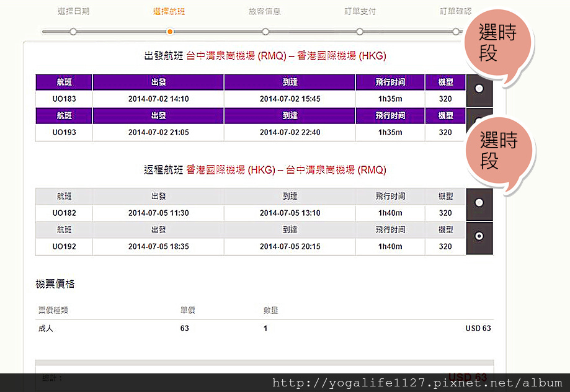Click flight number UO183
This screenshot has width=570, height=392.
point(65,99)
